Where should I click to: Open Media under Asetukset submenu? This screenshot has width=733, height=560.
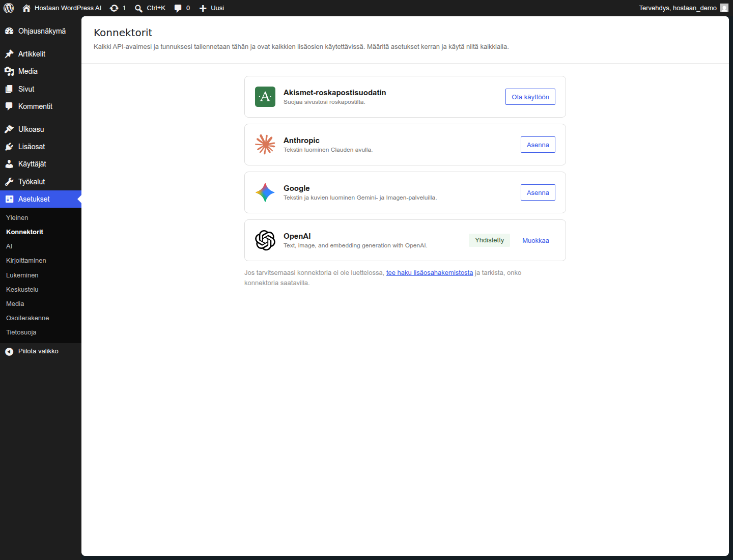point(15,303)
